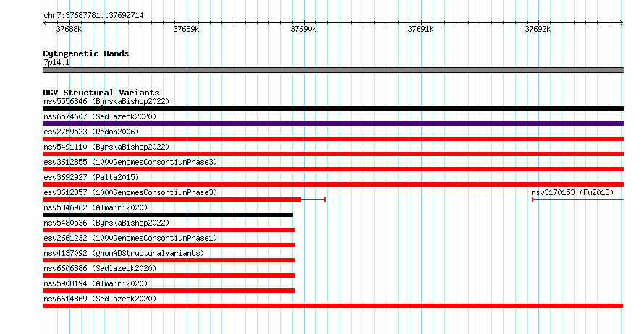The height and width of the screenshot is (334, 644).
Task: Click nsv6574607 (Sedlazeck2020) label
Action: click(x=100, y=116)
